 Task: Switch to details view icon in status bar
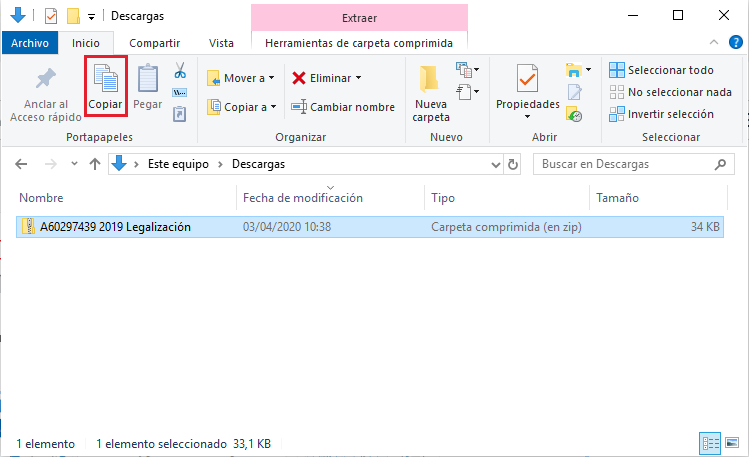(x=710, y=444)
